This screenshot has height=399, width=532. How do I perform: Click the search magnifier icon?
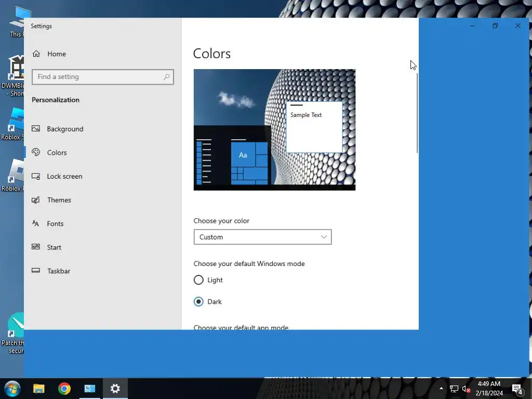point(166,77)
